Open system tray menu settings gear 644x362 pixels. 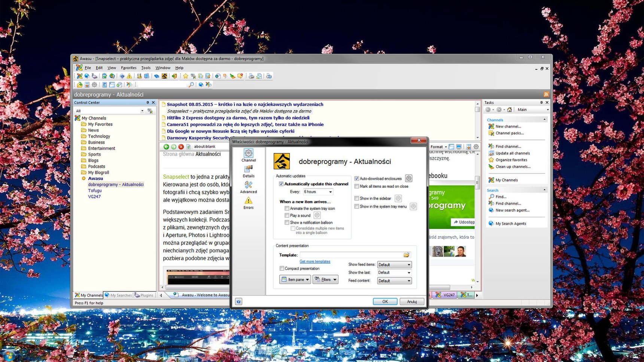[413, 206]
